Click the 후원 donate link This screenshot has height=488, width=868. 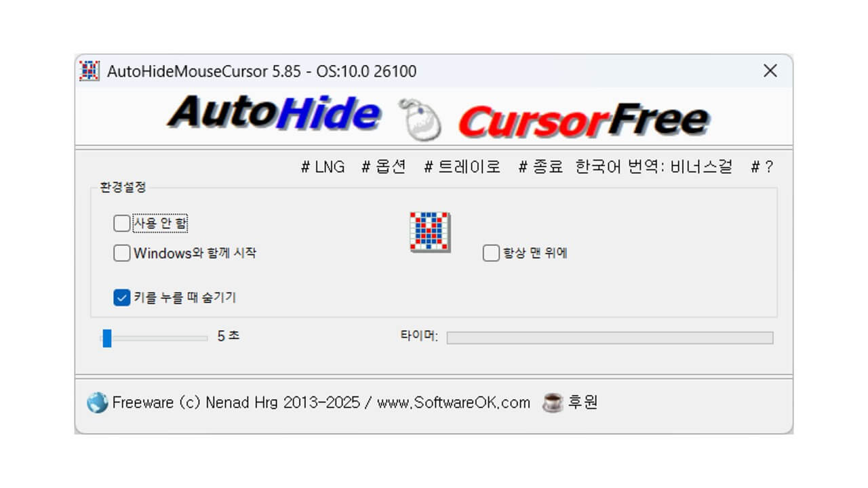click(x=583, y=403)
